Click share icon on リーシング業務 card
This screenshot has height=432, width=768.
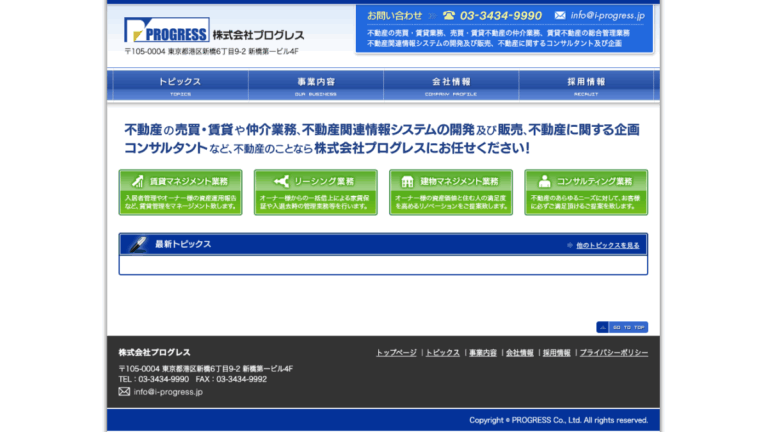click(x=281, y=181)
